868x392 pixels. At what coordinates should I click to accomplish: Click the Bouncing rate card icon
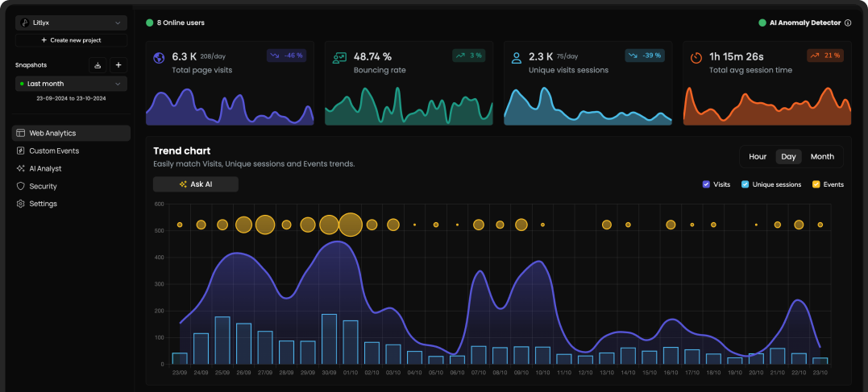pos(339,58)
